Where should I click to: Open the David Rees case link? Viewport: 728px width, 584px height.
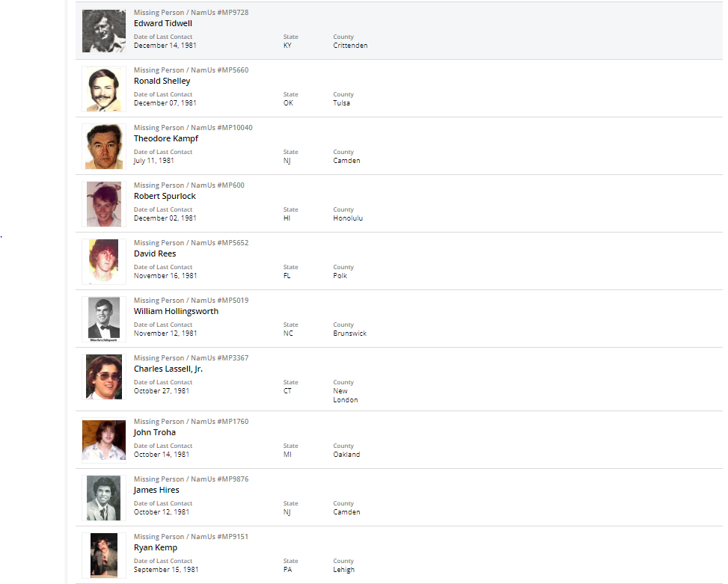(x=155, y=253)
